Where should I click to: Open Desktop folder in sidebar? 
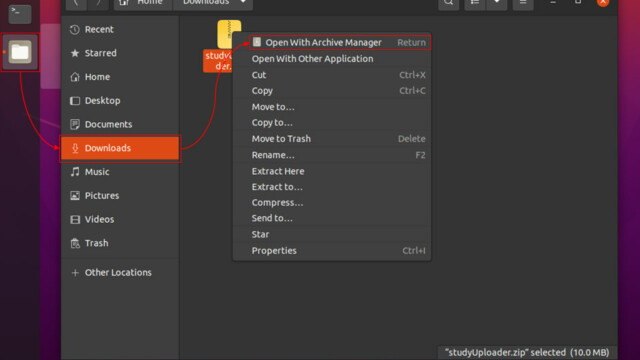120,100
